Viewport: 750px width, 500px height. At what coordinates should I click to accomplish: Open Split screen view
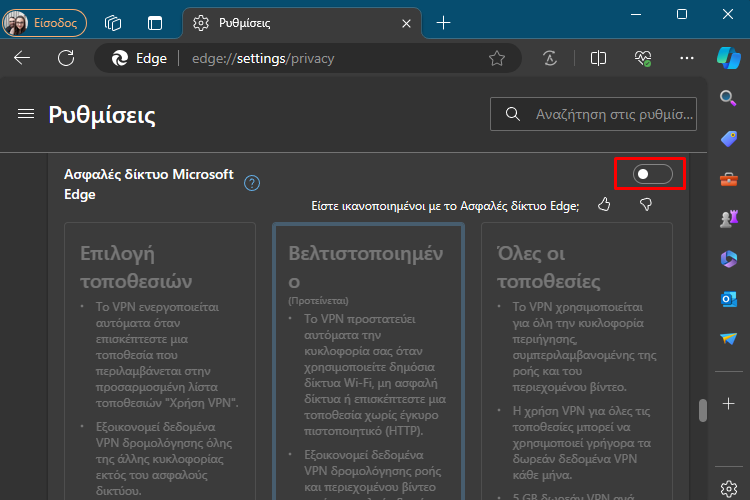tap(598, 58)
